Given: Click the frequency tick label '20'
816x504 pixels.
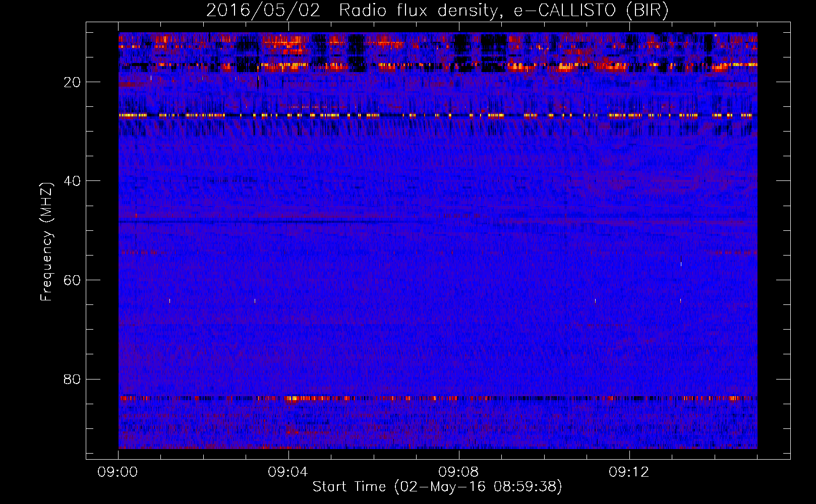Looking at the screenshot, I should (x=73, y=82).
